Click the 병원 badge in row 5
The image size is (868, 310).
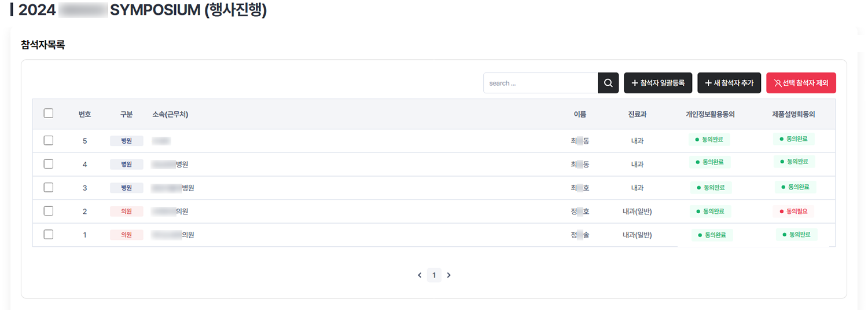click(x=127, y=140)
